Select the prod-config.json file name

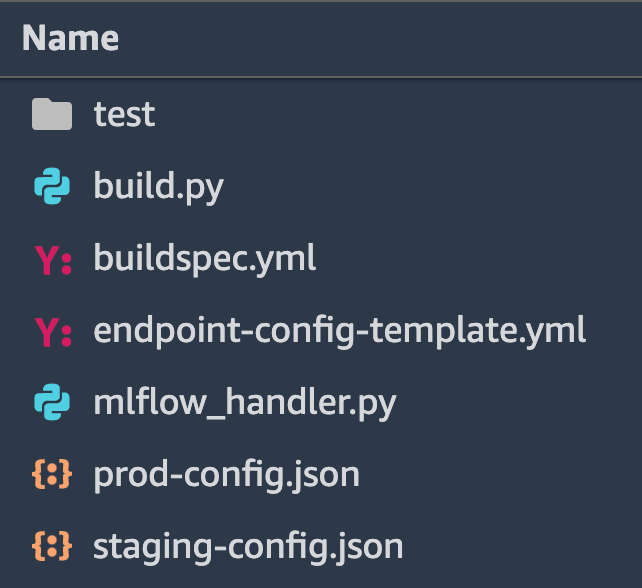coord(226,475)
